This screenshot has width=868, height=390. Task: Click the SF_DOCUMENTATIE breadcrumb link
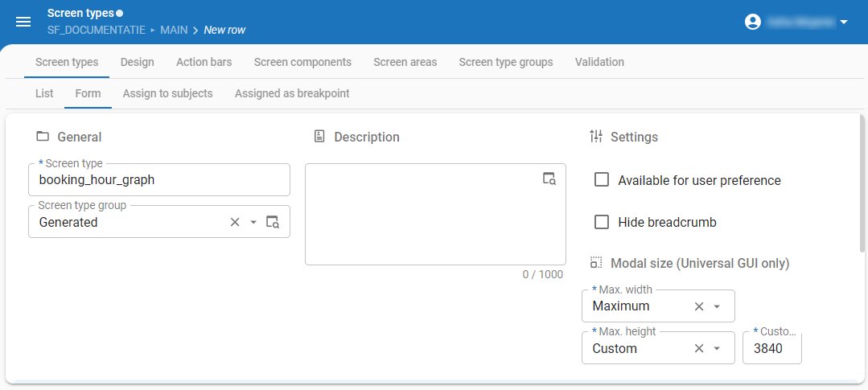point(96,30)
